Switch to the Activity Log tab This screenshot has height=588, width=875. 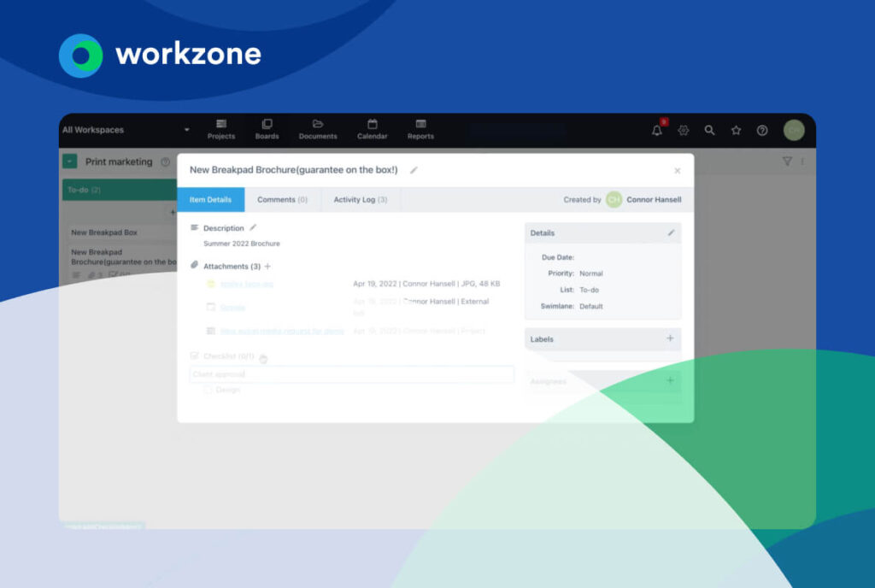[360, 199]
